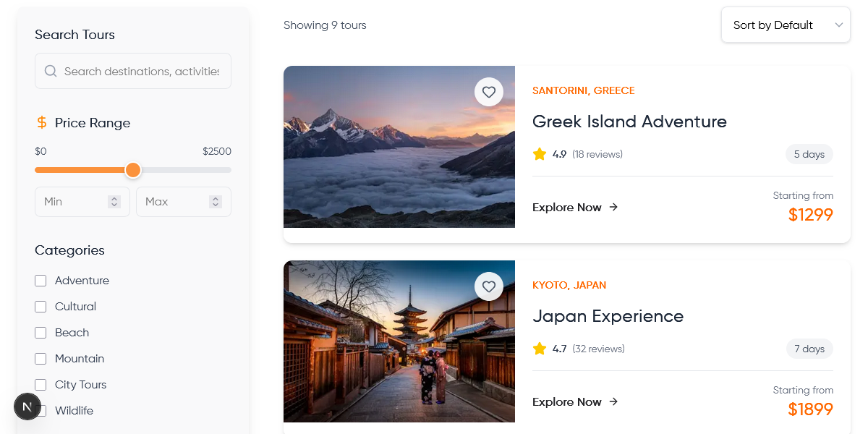
Task: Select the Mountain category checkbox
Action: tap(41, 359)
